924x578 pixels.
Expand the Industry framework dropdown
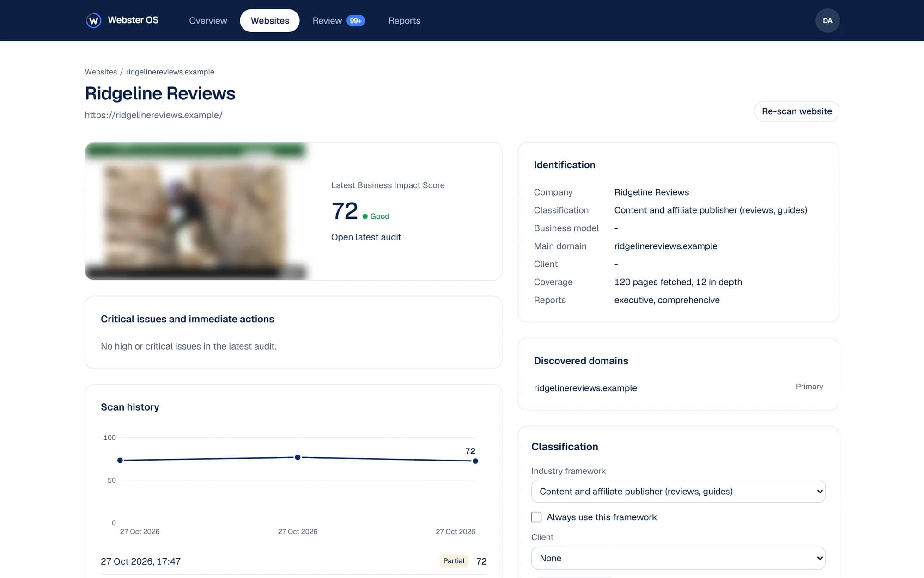(678, 492)
